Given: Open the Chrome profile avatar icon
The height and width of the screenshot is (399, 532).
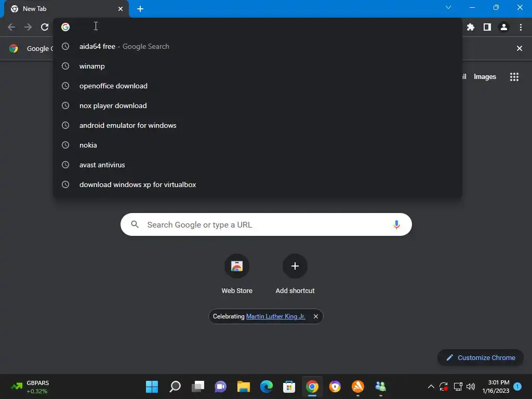Looking at the screenshot, I should [504, 27].
